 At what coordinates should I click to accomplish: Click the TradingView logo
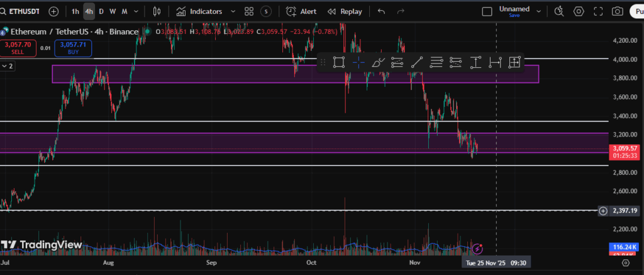point(42,245)
